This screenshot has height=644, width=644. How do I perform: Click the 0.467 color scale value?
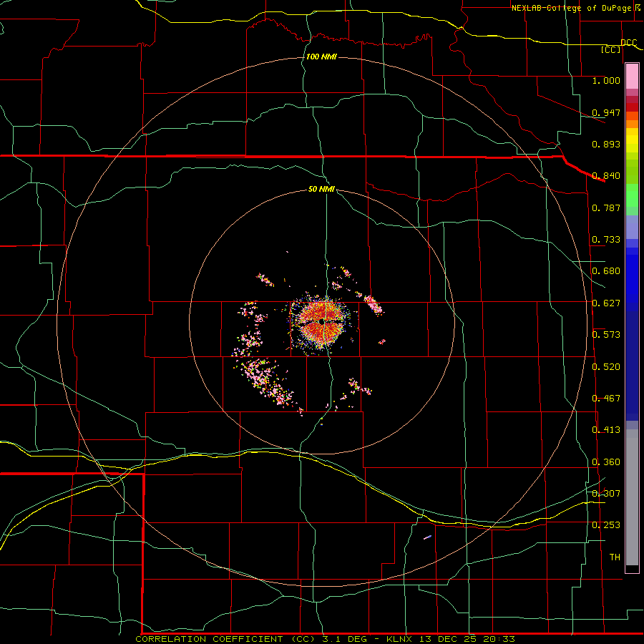tap(606, 399)
